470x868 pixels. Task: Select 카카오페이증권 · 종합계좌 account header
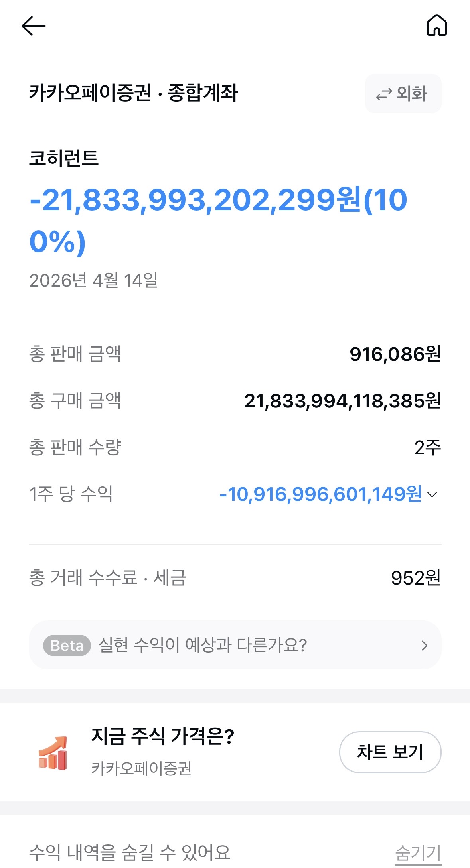tap(133, 93)
